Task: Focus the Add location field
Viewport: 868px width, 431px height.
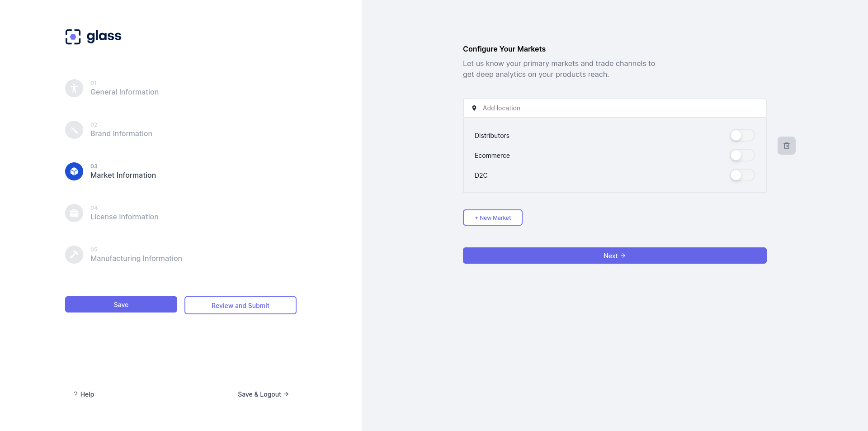Action: pos(619,108)
